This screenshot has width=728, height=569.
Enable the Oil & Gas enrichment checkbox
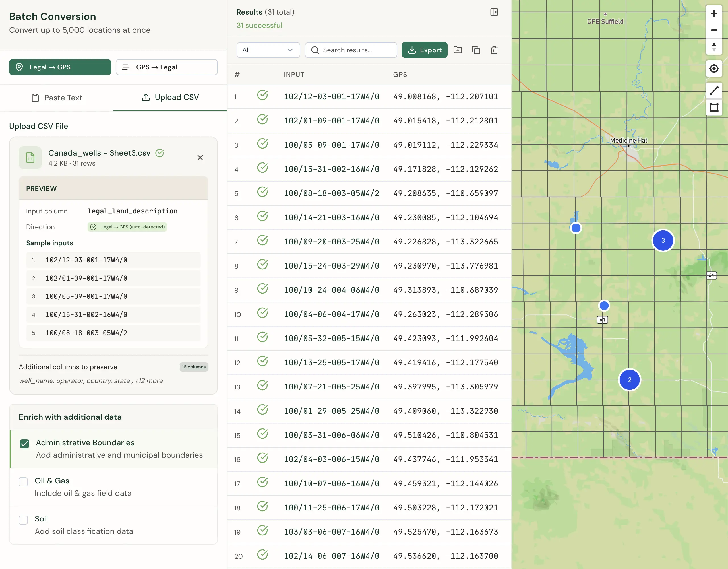click(x=23, y=482)
